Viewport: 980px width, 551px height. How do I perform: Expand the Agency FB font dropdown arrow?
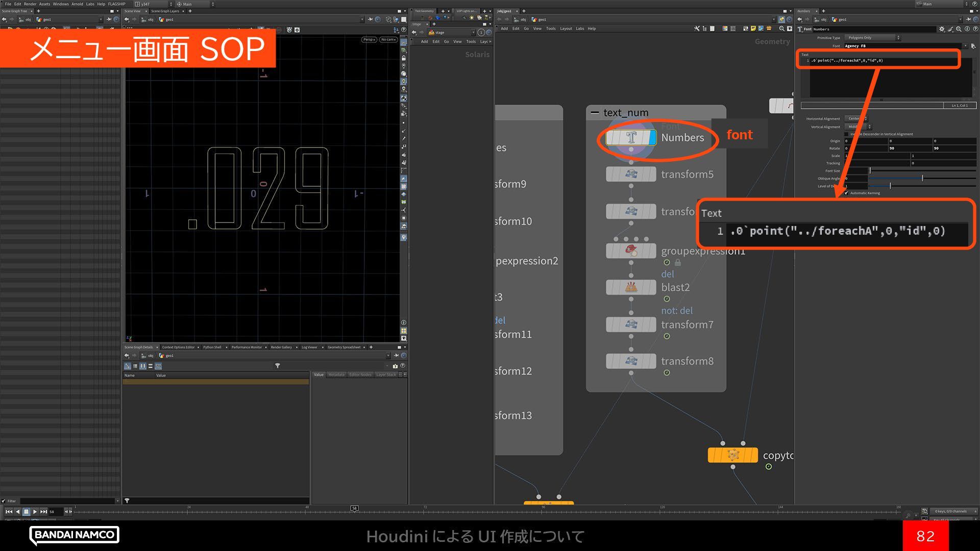(x=965, y=46)
